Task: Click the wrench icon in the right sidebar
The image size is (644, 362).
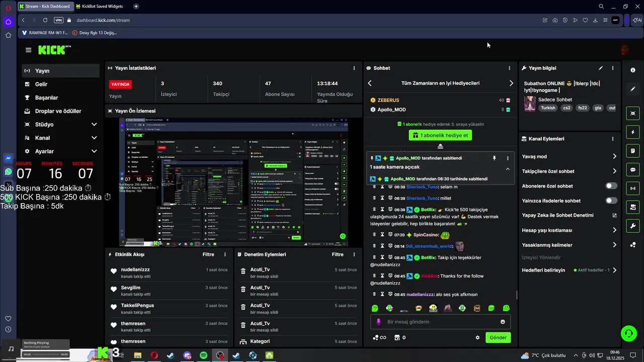Action: point(633,226)
